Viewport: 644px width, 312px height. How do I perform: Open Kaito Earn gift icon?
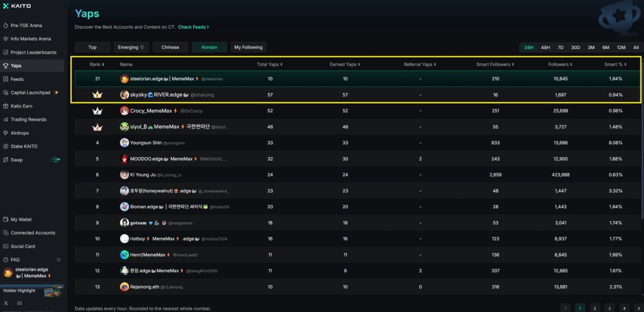(5, 106)
